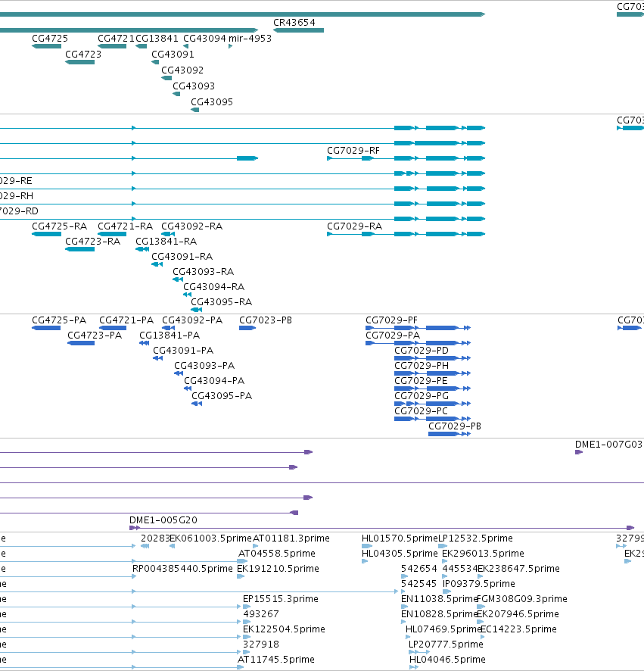This screenshot has width=644, height=671.
Task: Open EST label EK238647.5prime
Action: tap(518, 568)
